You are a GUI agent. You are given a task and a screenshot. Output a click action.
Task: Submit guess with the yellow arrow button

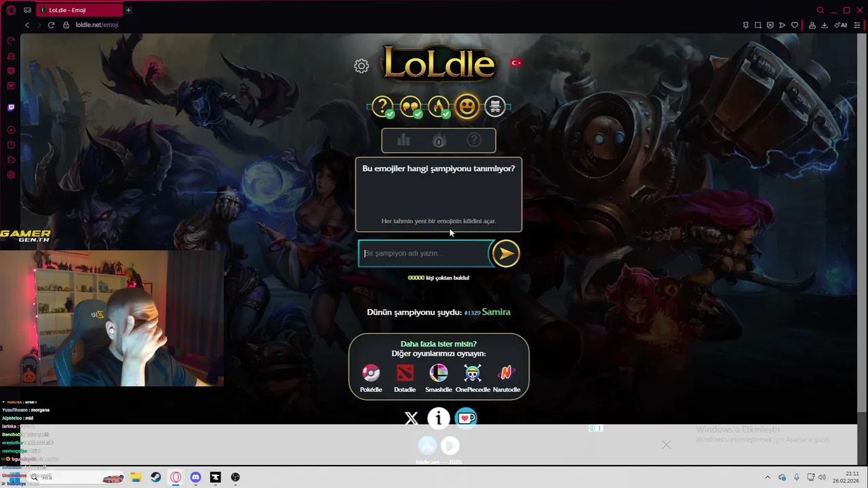(506, 253)
